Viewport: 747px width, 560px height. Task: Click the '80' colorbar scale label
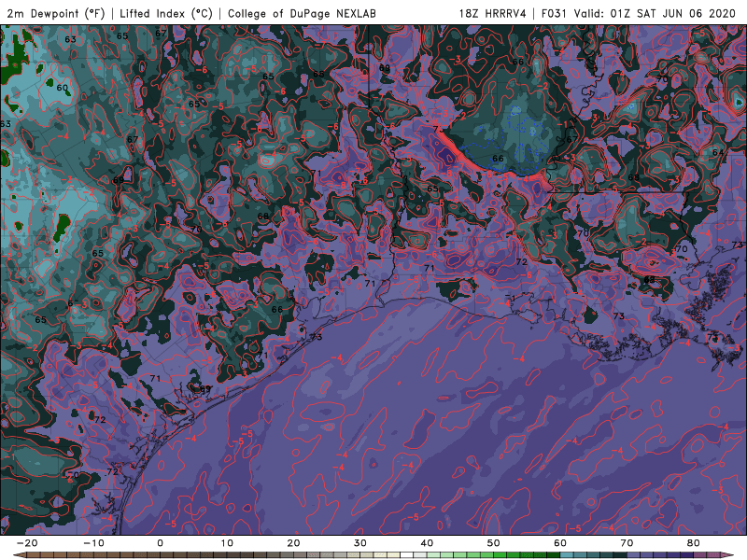point(694,543)
